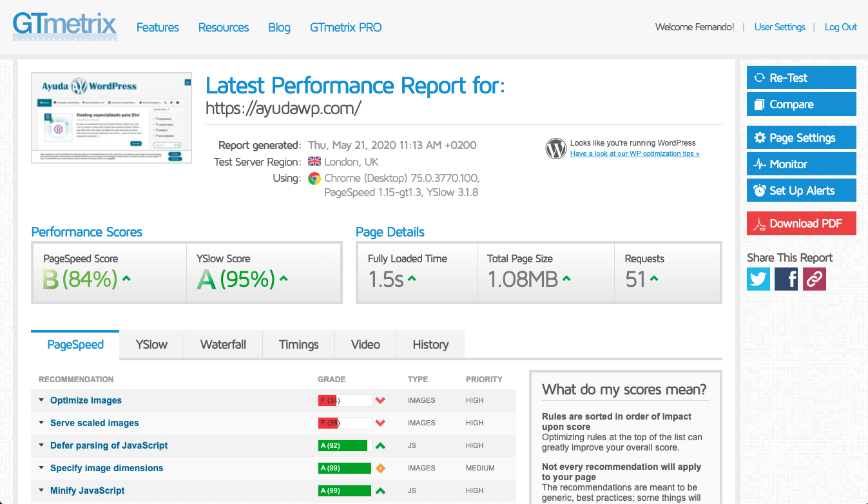Image resolution: width=868 pixels, height=504 pixels.
Task: Click the https://ayudawp.com/ URL text
Action: pyautogui.click(x=284, y=108)
